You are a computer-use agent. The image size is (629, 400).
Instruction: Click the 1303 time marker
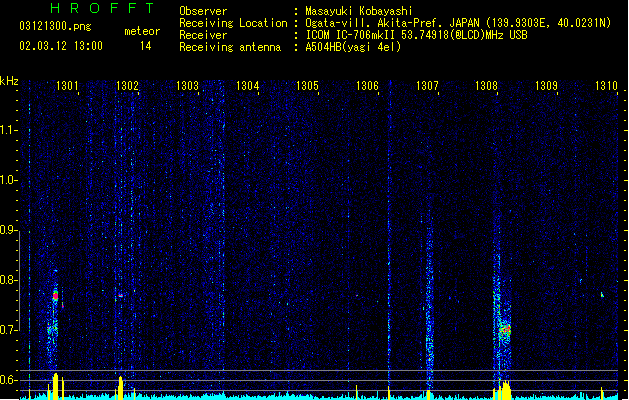(x=187, y=86)
